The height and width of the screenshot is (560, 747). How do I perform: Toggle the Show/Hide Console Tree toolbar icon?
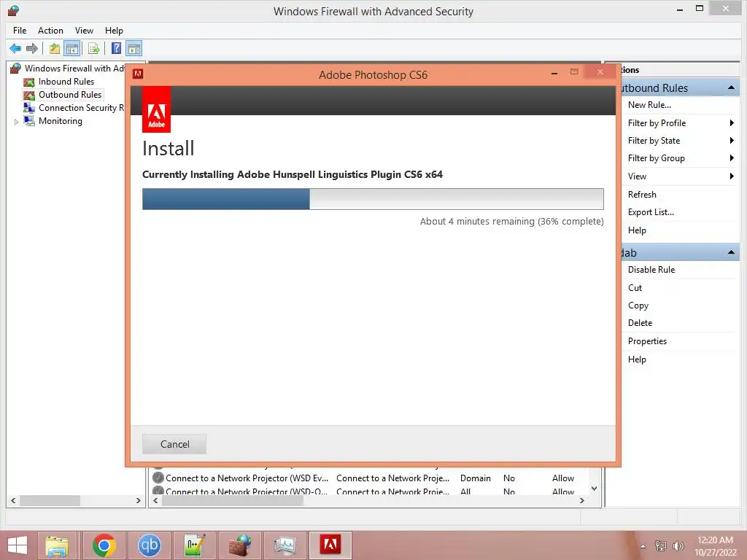tap(72, 48)
